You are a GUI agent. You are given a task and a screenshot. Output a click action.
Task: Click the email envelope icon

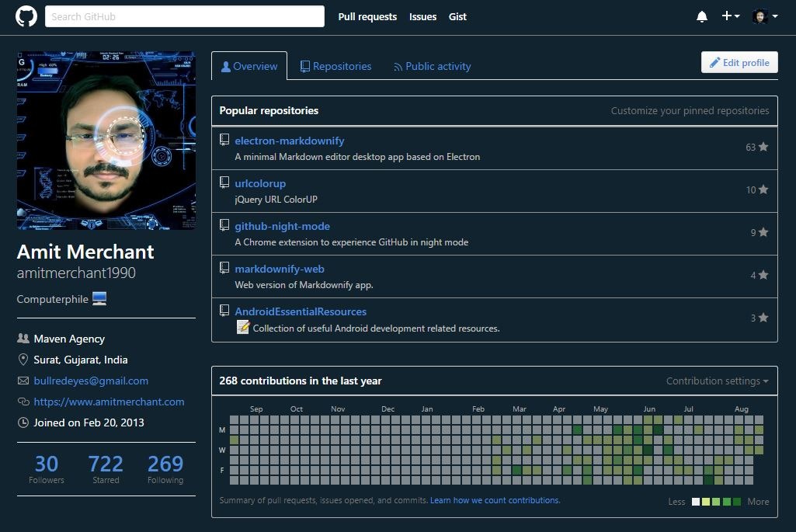(x=23, y=381)
